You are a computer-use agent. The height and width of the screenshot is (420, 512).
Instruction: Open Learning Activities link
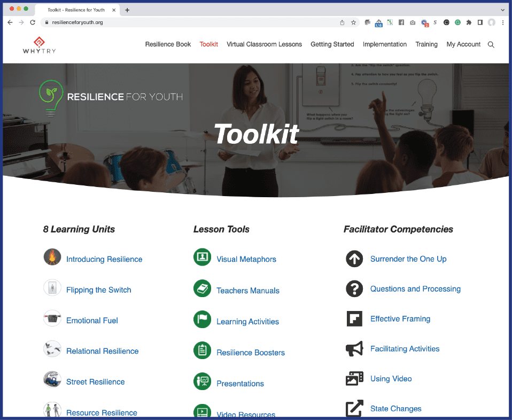[247, 322]
